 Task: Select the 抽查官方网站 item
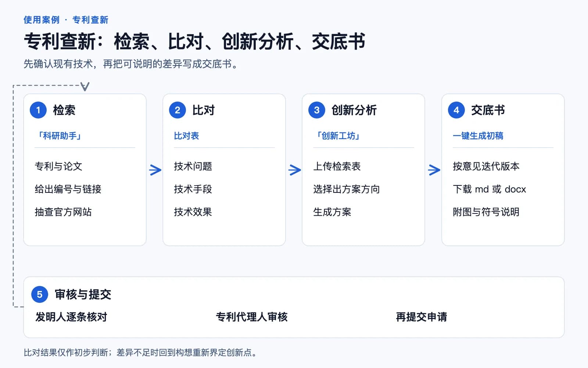click(x=63, y=212)
